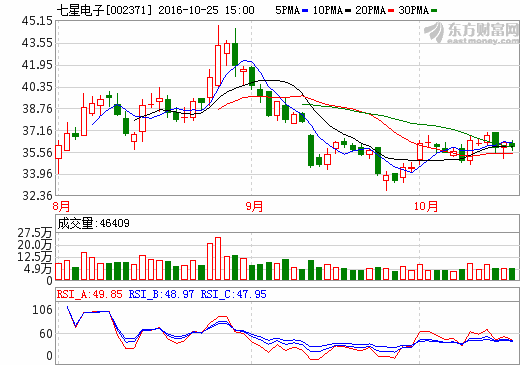
Task: Click the date 2016-10-25 15:00
Action: pyautogui.click(x=206, y=10)
